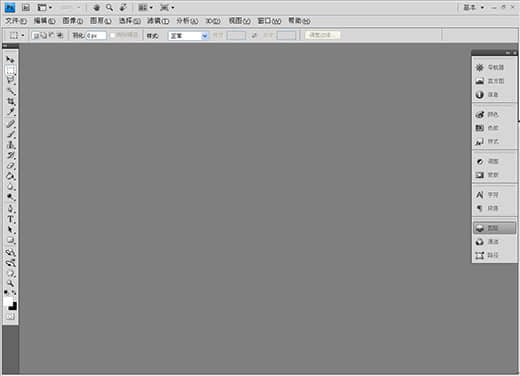Launch Bridge from the top application bar
Screen dimensions: 520x376
point(26,7)
